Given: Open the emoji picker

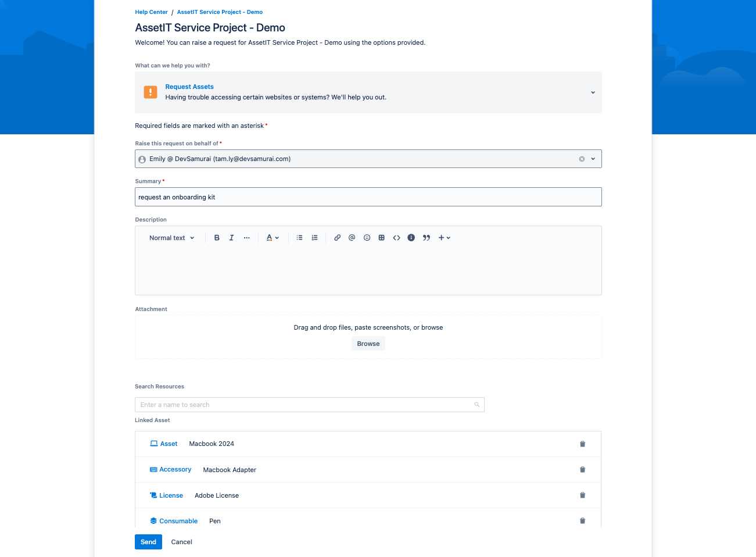Looking at the screenshot, I should 367,238.
